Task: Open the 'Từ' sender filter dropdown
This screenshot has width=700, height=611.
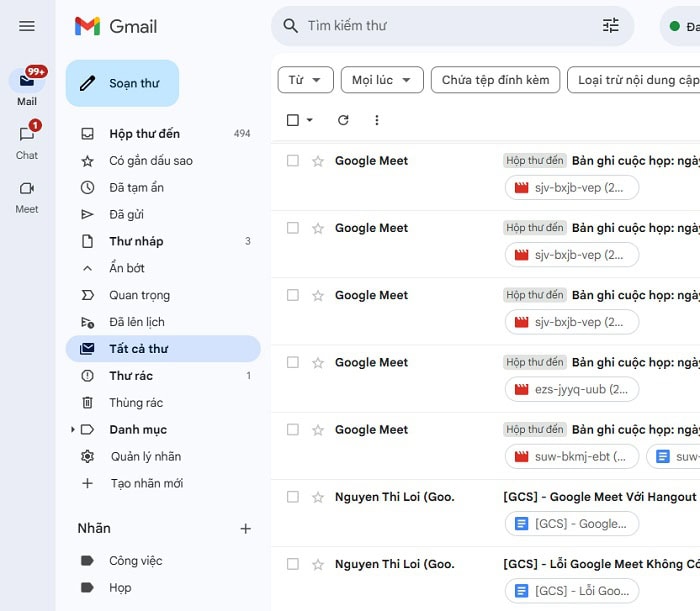Action: pyautogui.click(x=305, y=80)
